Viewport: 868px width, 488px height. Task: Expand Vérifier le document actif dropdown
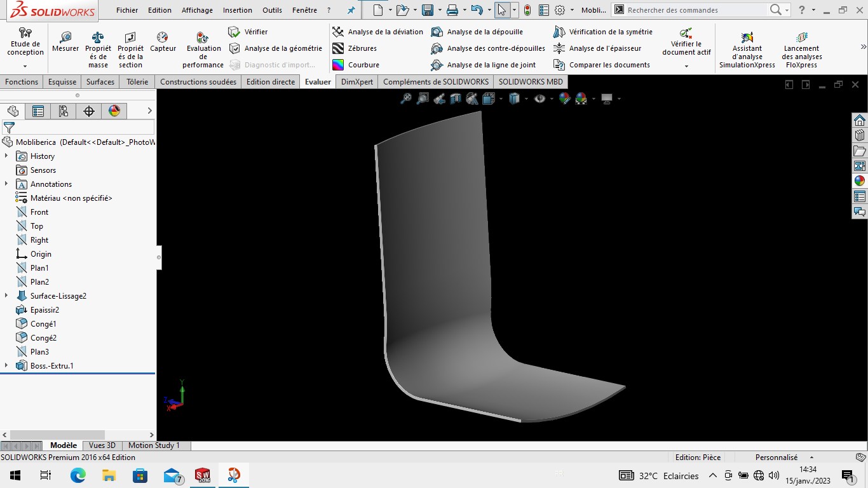pos(686,66)
